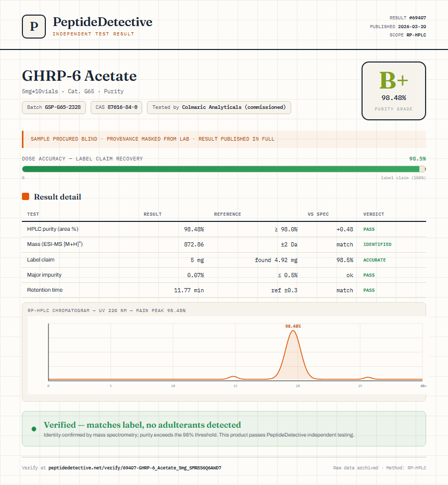
Task: Click the Tested by Colmaric Analyticals chip
Action: point(219,107)
